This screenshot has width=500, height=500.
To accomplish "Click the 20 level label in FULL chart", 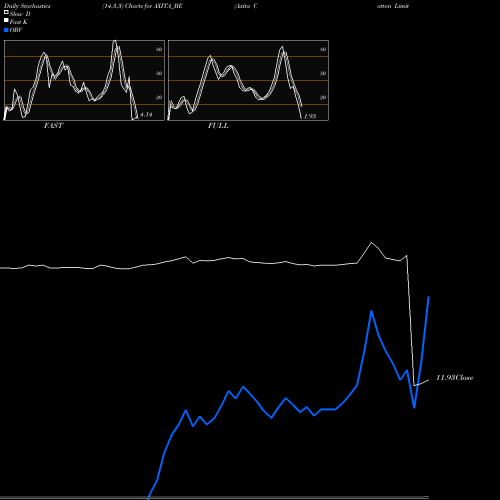I will point(323,97).
